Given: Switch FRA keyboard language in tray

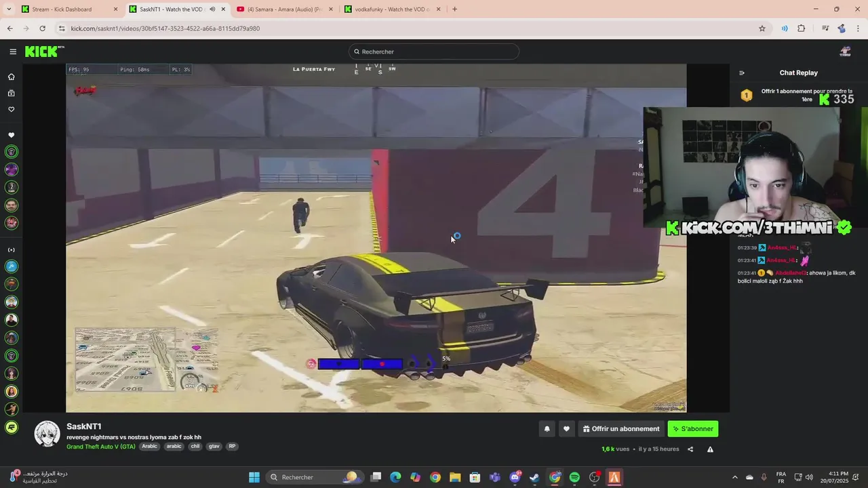Looking at the screenshot, I should pyautogui.click(x=781, y=477).
